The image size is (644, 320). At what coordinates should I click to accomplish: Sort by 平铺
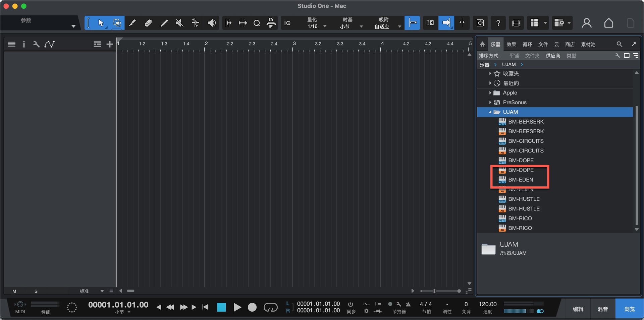pyautogui.click(x=514, y=56)
